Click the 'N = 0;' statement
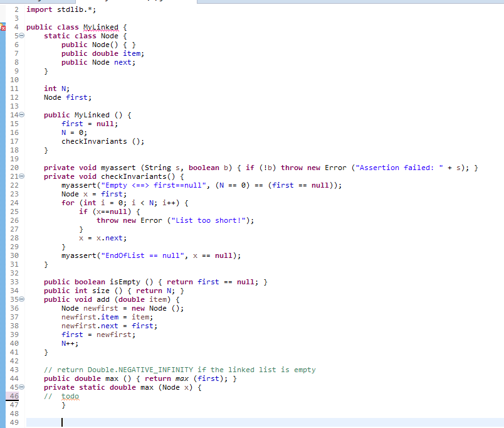This screenshot has height=428, width=504. click(74, 132)
